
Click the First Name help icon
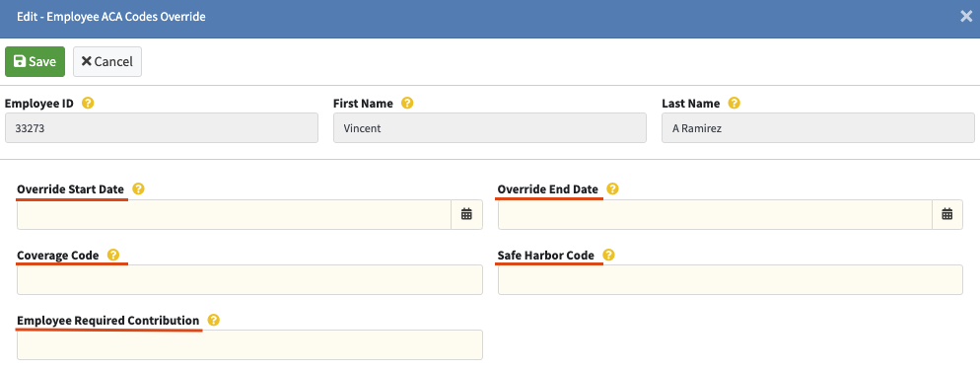(407, 104)
